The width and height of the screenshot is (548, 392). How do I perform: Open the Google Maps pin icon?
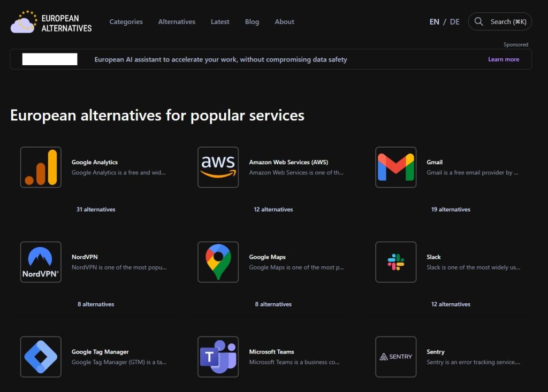(x=218, y=262)
